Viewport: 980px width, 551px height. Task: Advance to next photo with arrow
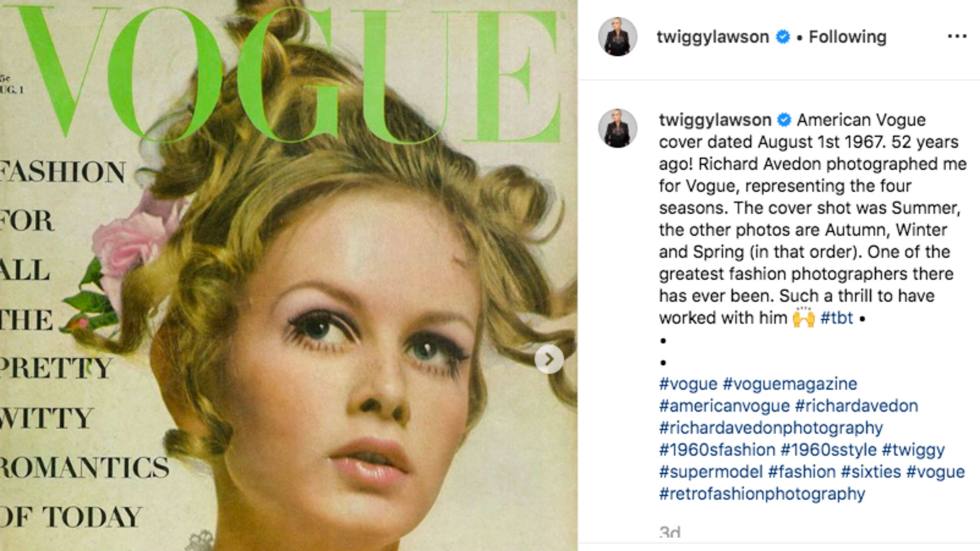point(549,359)
